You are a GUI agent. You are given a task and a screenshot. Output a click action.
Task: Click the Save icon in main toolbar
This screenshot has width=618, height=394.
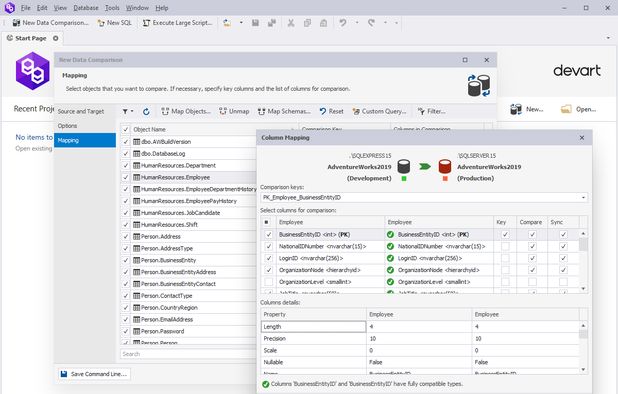point(255,23)
